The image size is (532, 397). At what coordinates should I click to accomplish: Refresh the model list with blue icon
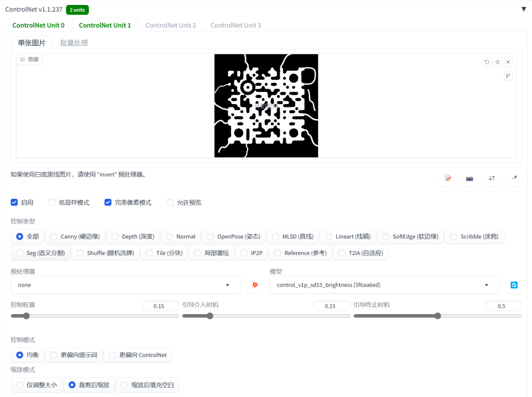click(x=514, y=285)
